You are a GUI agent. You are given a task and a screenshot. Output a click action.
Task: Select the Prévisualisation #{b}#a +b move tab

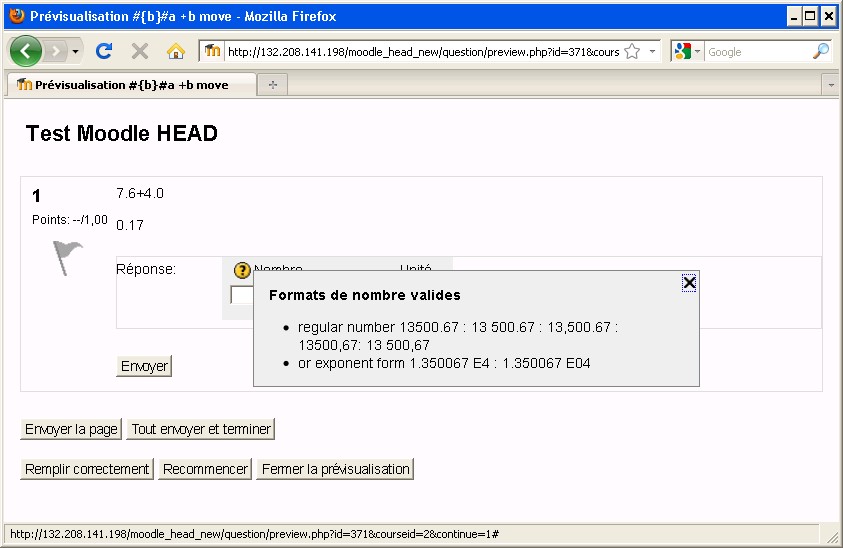[x=131, y=85]
